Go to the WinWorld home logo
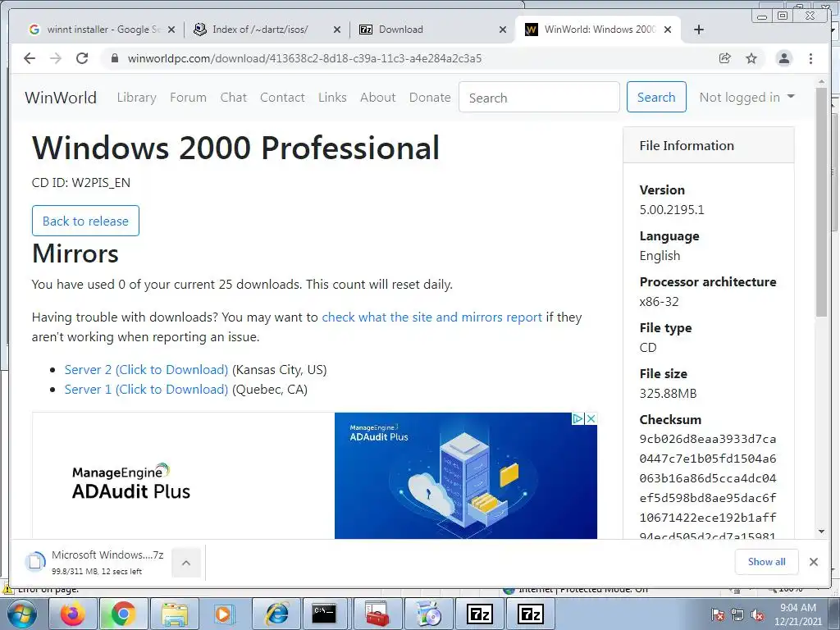Screen dimensions: 840x630 [x=61, y=98]
